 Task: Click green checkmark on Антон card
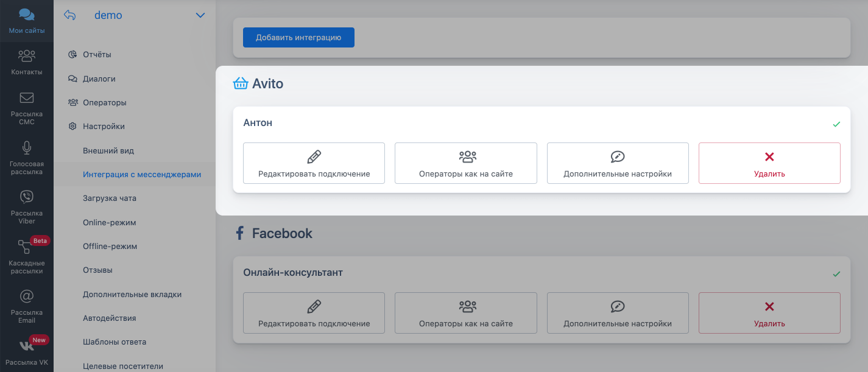click(x=836, y=124)
